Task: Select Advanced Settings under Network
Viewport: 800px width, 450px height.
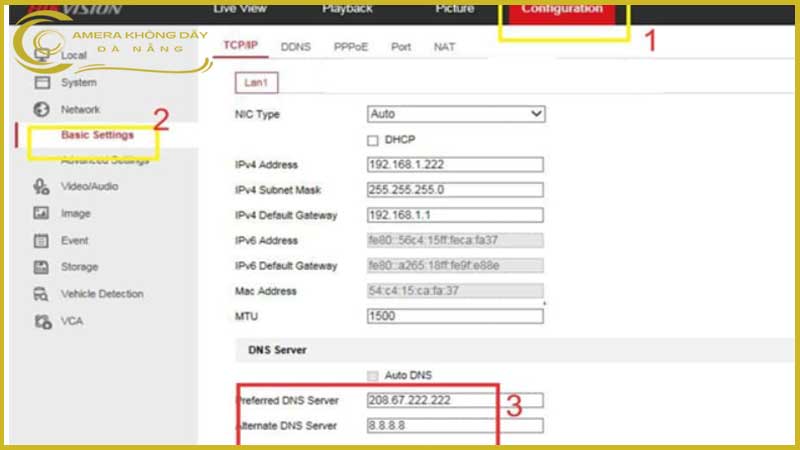Action: 105,161
